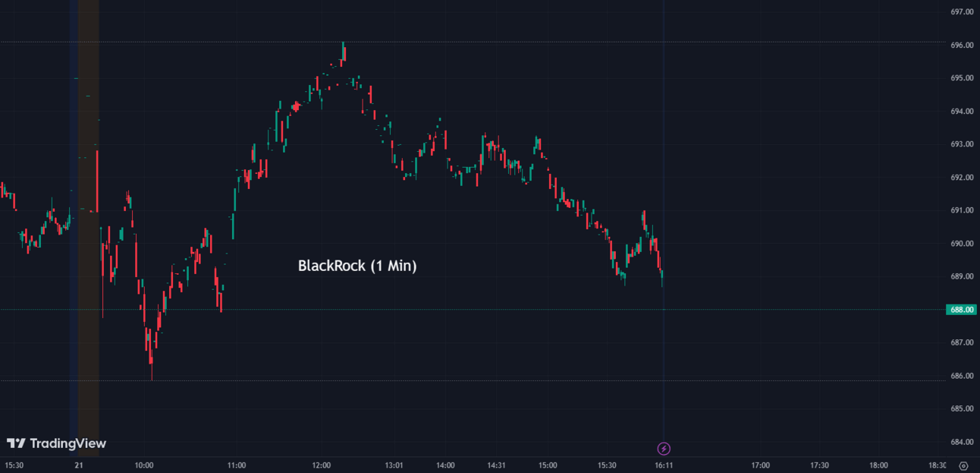
Task: Click the bold 21 date label on time axis
Action: click(79, 465)
